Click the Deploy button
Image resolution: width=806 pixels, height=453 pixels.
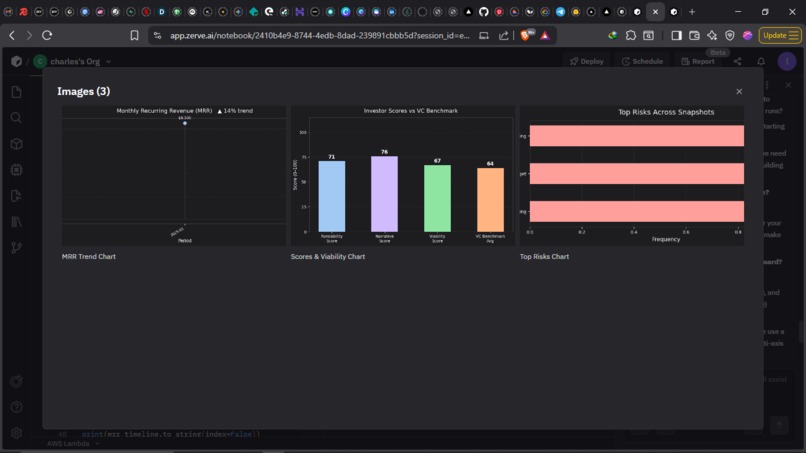point(587,61)
